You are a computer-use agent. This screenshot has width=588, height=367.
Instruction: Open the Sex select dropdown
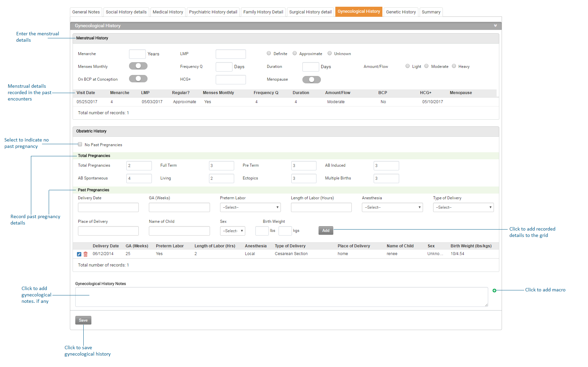(x=233, y=231)
